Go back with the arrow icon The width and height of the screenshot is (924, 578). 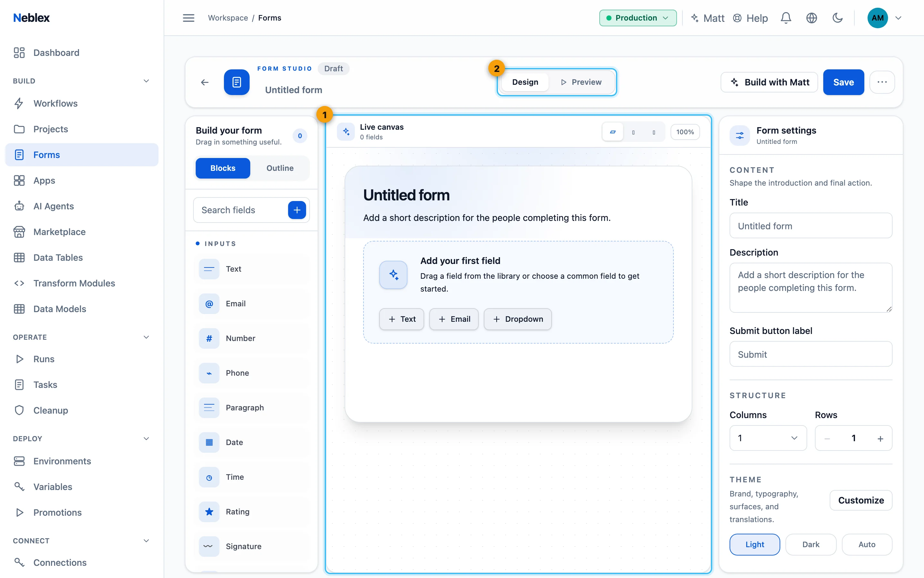205,82
